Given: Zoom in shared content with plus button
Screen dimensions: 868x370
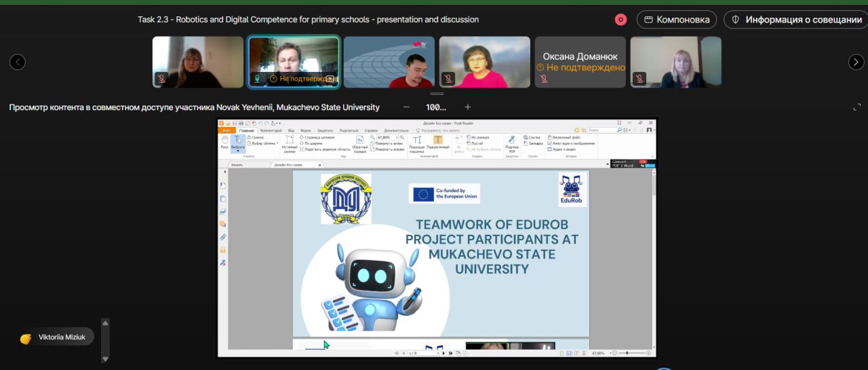Looking at the screenshot, I should [467, 107].
